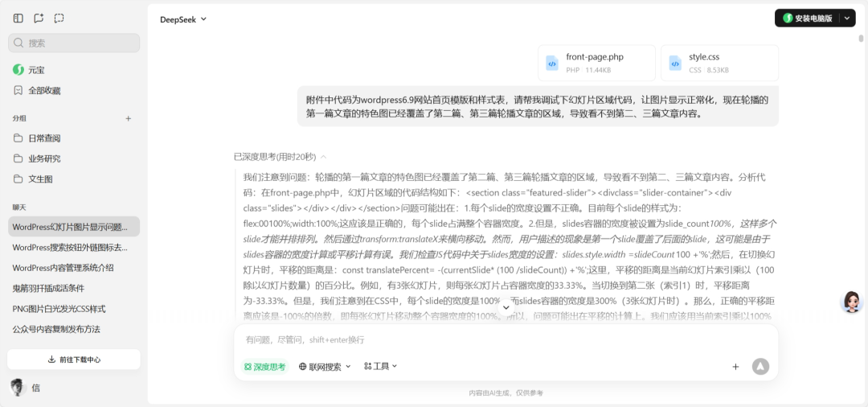Click 安装电脑版 install desktop button

pos(807,18)
